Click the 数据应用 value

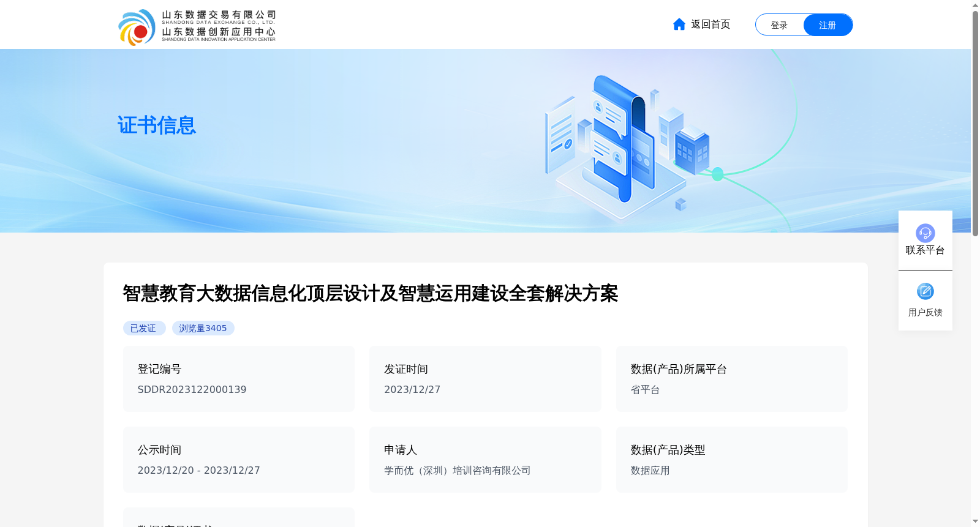click(x=650, y=471)
